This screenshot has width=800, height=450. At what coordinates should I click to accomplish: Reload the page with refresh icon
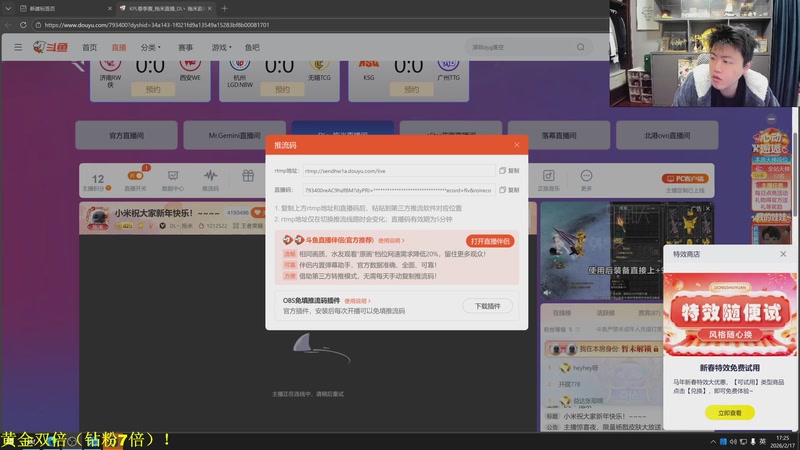tap(23, 24)
